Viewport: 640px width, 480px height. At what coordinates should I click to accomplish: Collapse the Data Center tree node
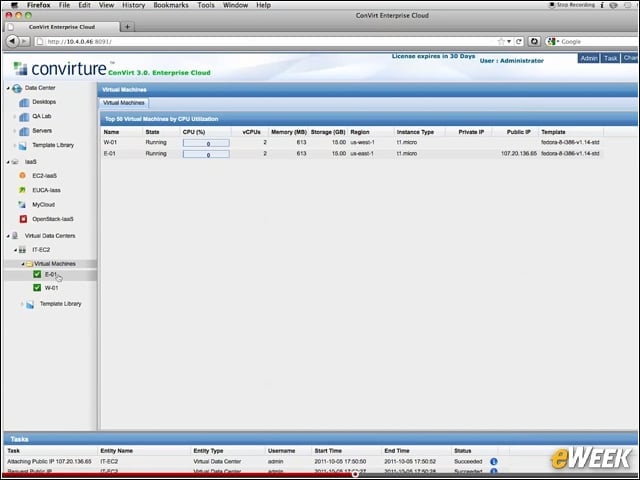click(8, 88)
